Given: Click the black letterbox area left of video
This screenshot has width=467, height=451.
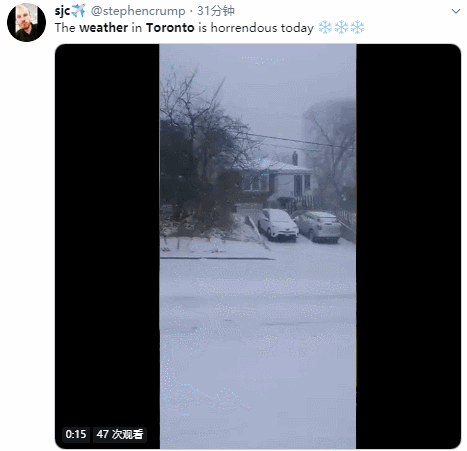Looking at the screenshot, I should click(x=107, y=233).
